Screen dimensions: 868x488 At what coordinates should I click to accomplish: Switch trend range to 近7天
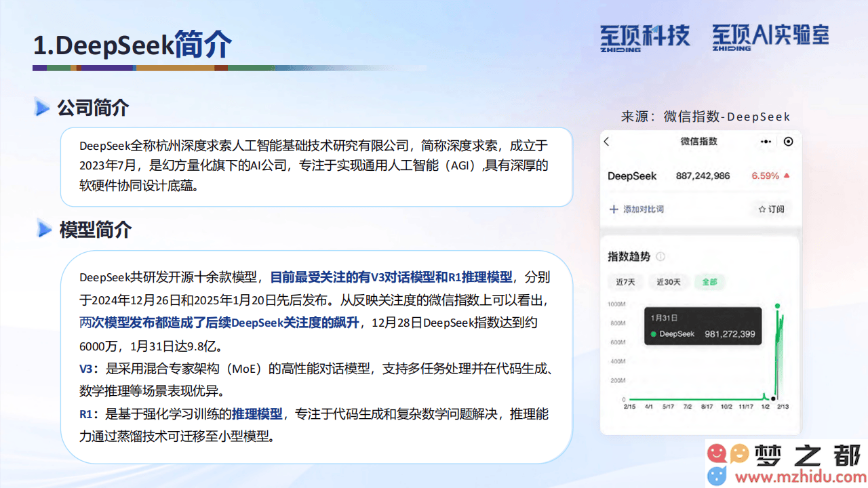pos(625,282)
